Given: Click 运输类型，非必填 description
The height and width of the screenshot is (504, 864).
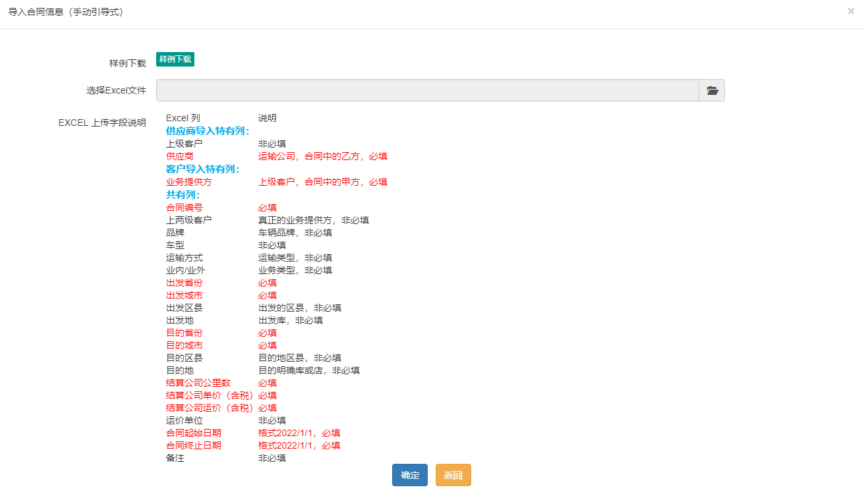Looking at the screenshot, I should pos(295,258).
